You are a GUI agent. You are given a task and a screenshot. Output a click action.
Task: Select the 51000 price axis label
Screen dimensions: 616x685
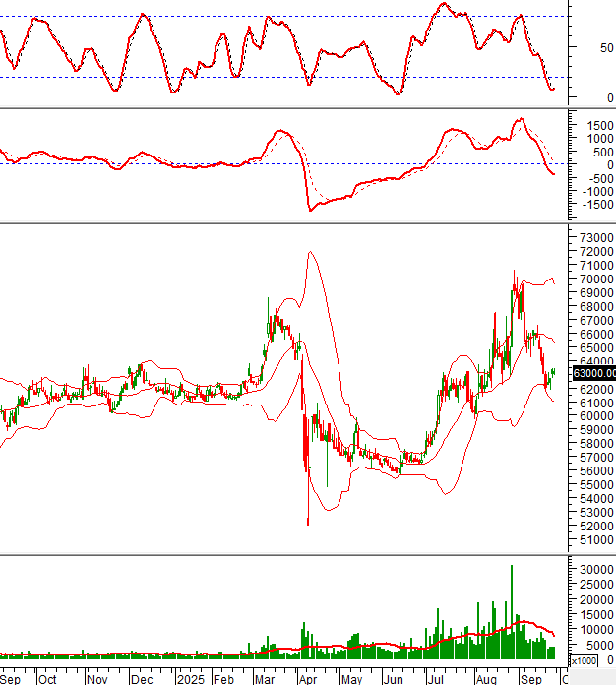[594, 540]
